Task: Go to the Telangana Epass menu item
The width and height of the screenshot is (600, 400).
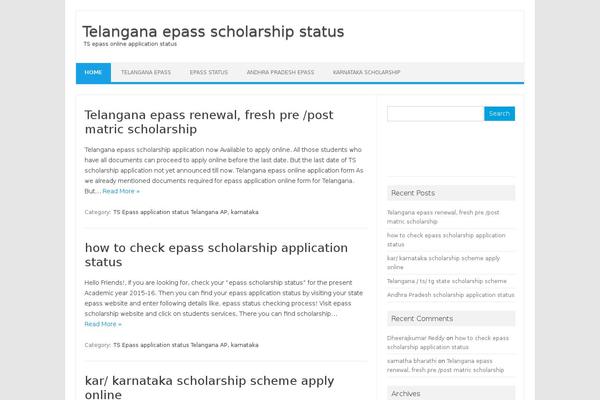Action: [146, 73]
